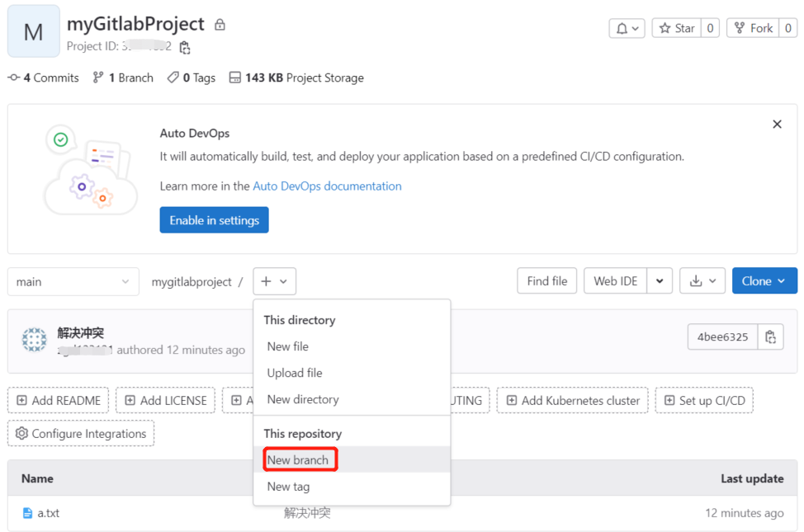The width and height of the screenshot is (804, 532).
Task: Click the Find file button
Action: (x=547, y=281)
